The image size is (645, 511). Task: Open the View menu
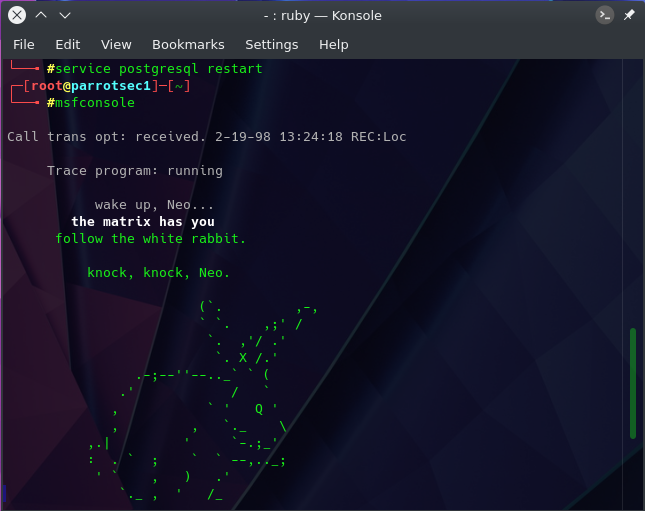(116, 44)
